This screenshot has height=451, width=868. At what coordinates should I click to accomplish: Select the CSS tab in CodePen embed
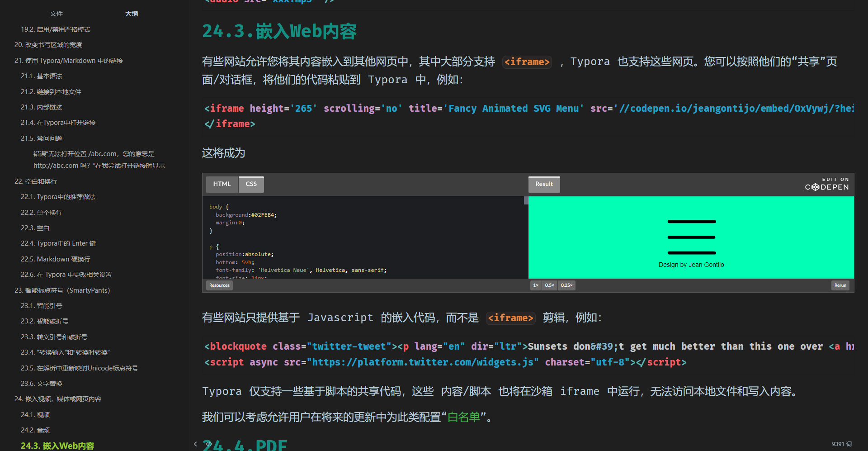[251, 184]
